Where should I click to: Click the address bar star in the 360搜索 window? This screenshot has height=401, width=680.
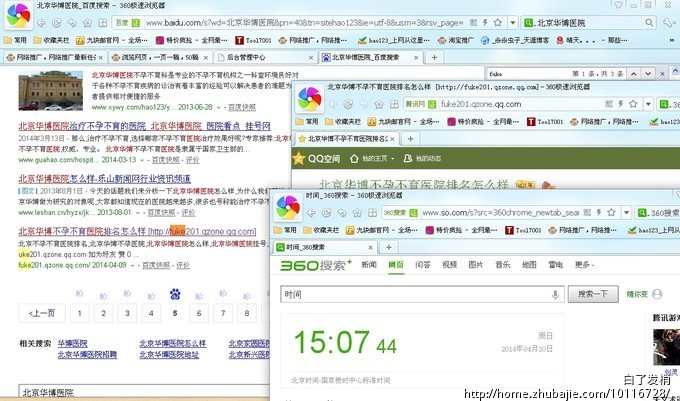click(611, 212)
